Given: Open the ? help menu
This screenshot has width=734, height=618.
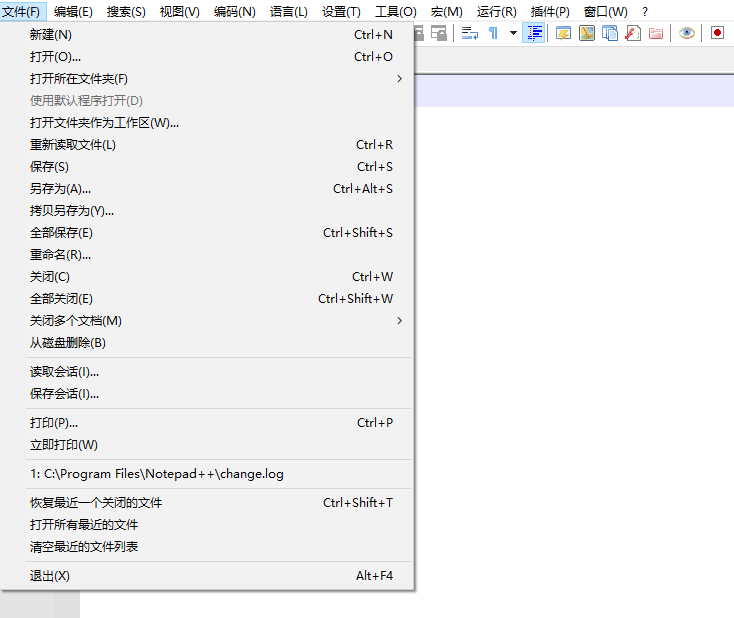Looking at the screenshot, I should point(645,11).
